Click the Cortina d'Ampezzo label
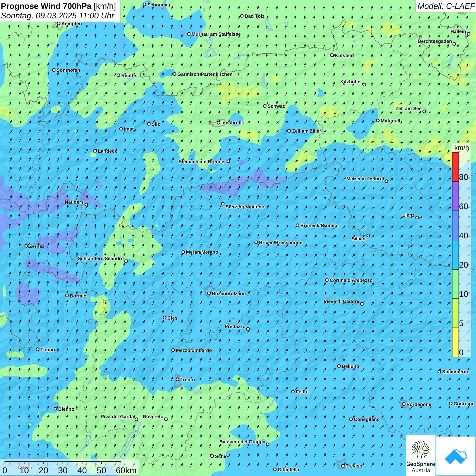This screenshot has height=476, width=476. 351,280
